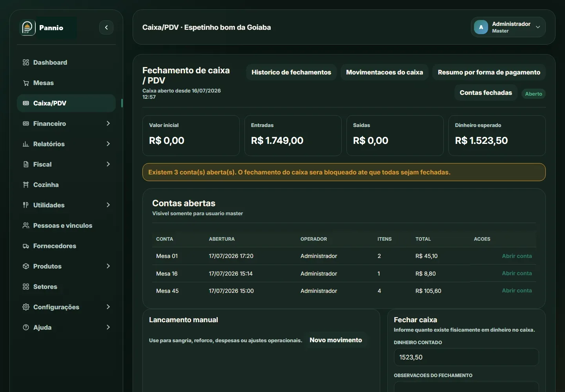Viewport: 565px width, 392px height.
Task: Open the Setores menu item
Action: pyautogui.click(x=66, y=287)
